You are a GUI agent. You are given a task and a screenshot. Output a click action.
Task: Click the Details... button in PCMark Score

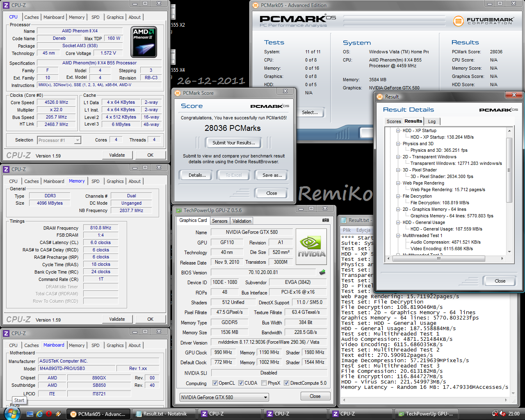[197, 175]
